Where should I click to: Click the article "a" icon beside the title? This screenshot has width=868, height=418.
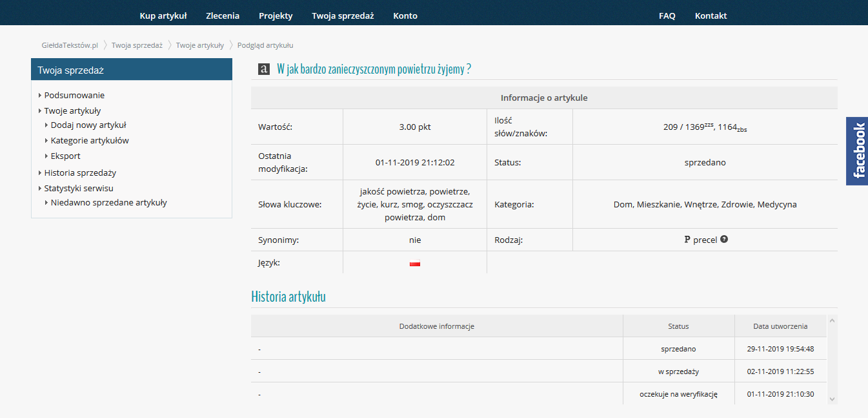click(263, 68)
